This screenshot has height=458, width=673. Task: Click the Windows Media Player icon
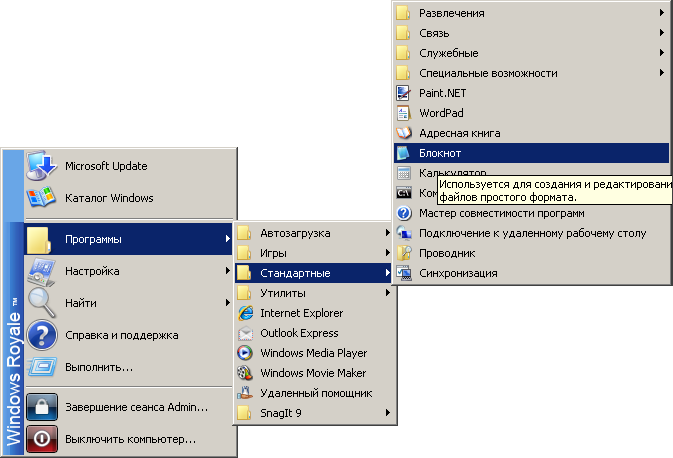[245, 353]
